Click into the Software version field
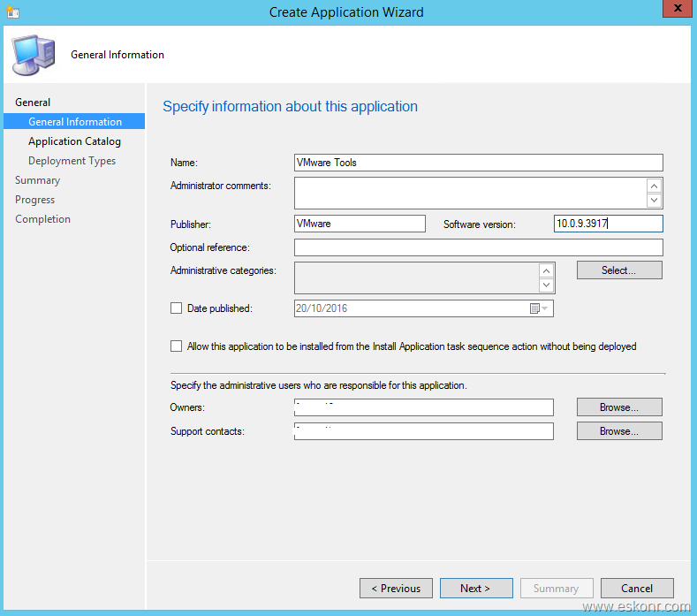This screenshot has width=697, height=616. coord(608,224)
